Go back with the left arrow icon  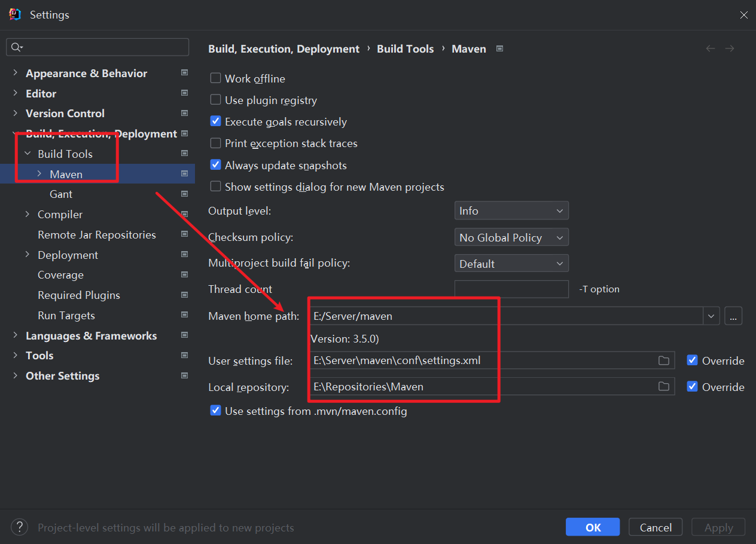click(711, 48)
